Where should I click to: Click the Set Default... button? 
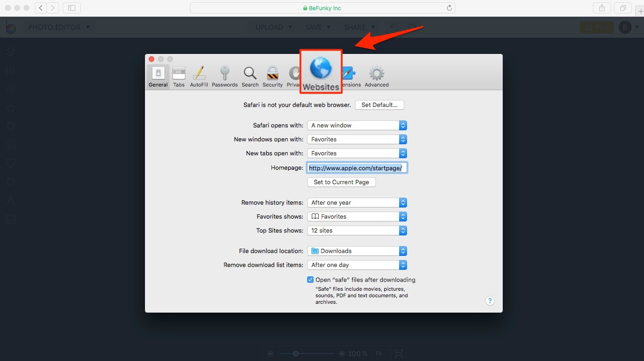point(380,105)
